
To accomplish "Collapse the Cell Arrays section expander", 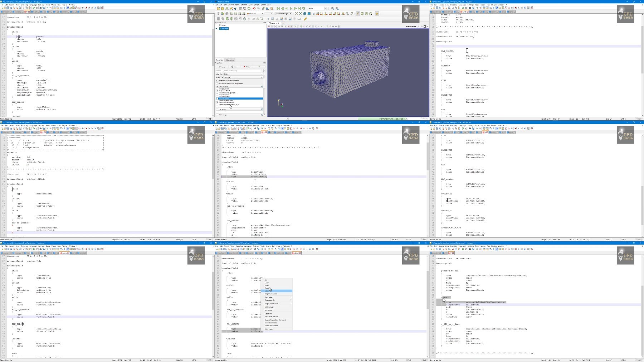I will click(x=262, y=110).
